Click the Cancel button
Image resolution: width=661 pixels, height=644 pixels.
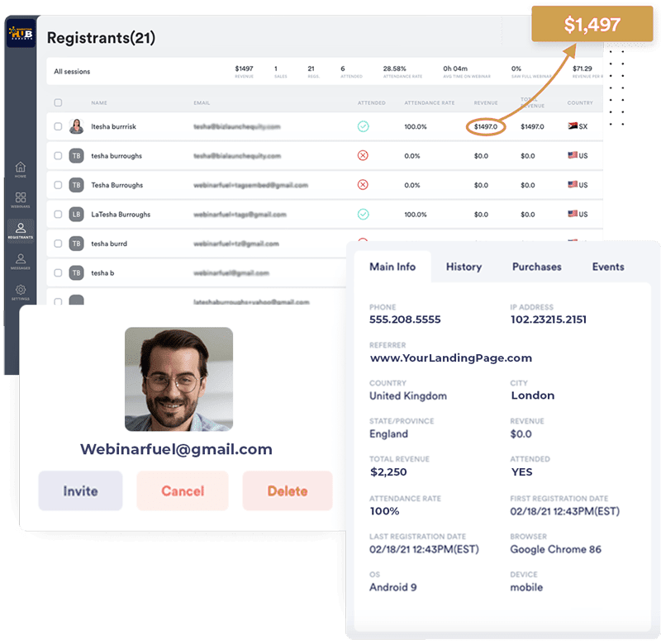pos(183,490)
